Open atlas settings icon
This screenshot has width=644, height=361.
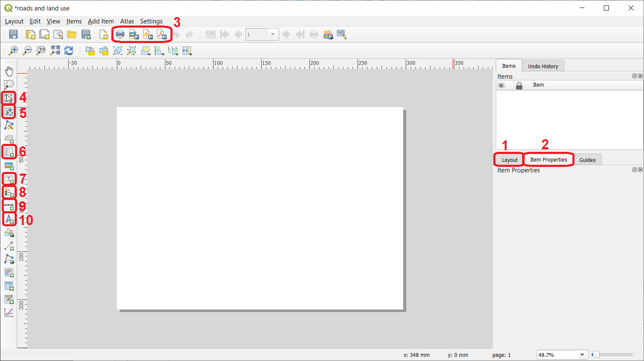[x=342, y=34]
